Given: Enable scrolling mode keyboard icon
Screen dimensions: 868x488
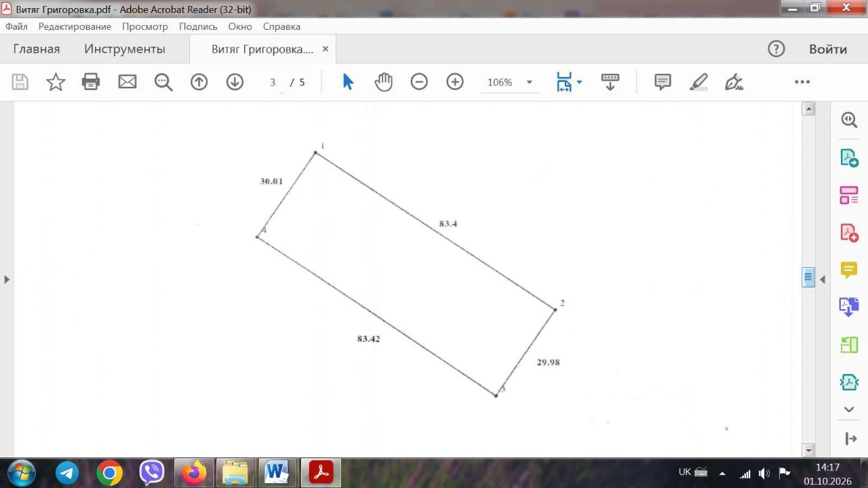Looking at the screenshot, I should coord(610,82).
